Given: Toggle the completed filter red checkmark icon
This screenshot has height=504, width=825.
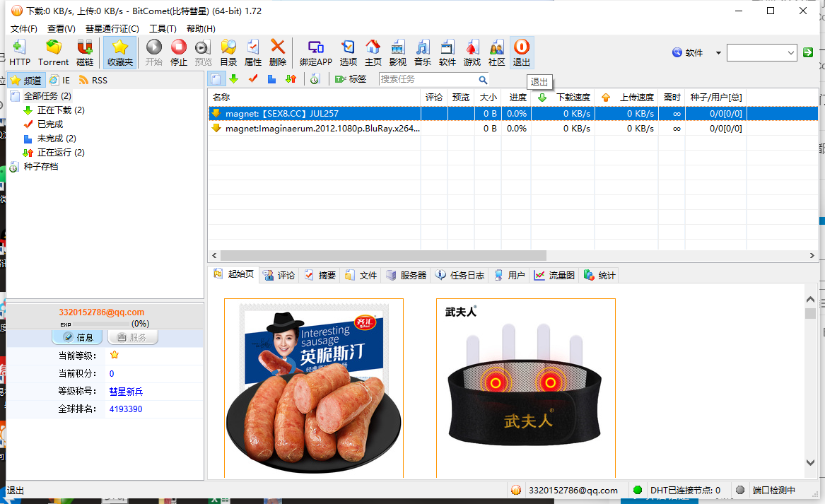Looking at the screenshot, I should 253,79.
